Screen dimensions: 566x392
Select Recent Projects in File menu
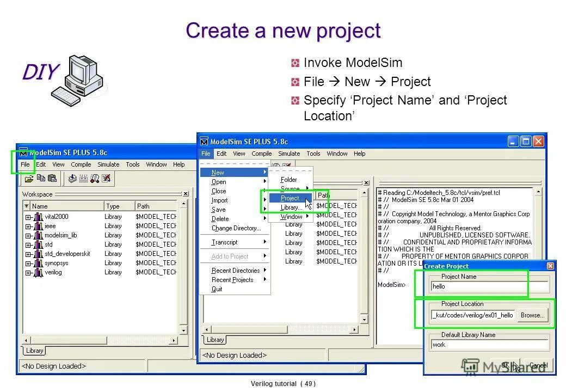point(235,280)
